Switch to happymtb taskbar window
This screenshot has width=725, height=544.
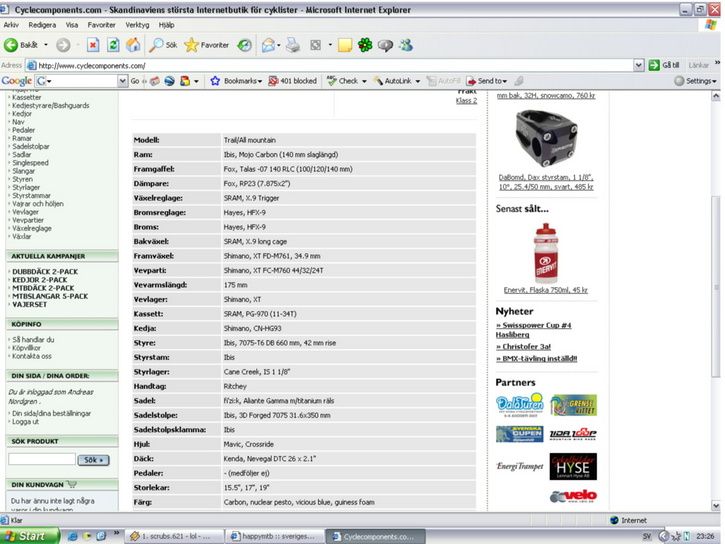(275, 537)
